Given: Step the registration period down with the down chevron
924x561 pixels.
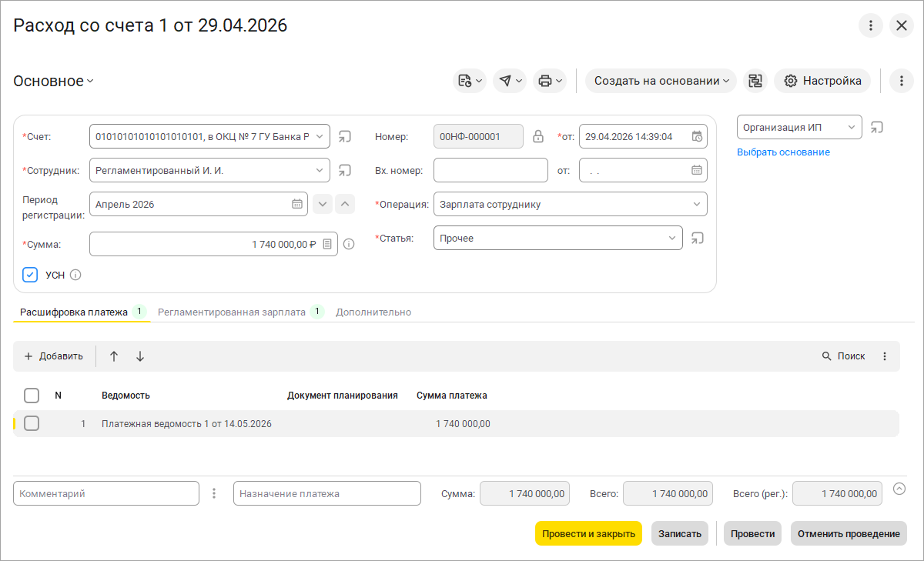Looking at the screenshot, I should click(x=323, y=204).
